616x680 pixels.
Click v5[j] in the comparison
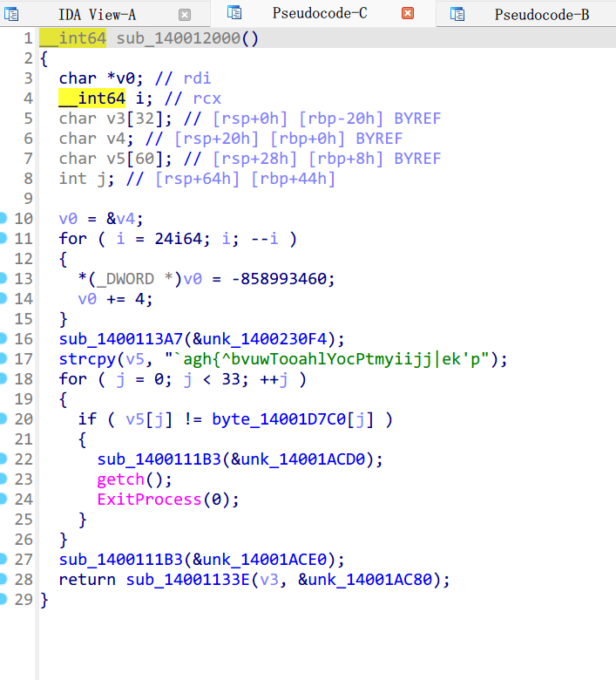[x=149, y=419]
